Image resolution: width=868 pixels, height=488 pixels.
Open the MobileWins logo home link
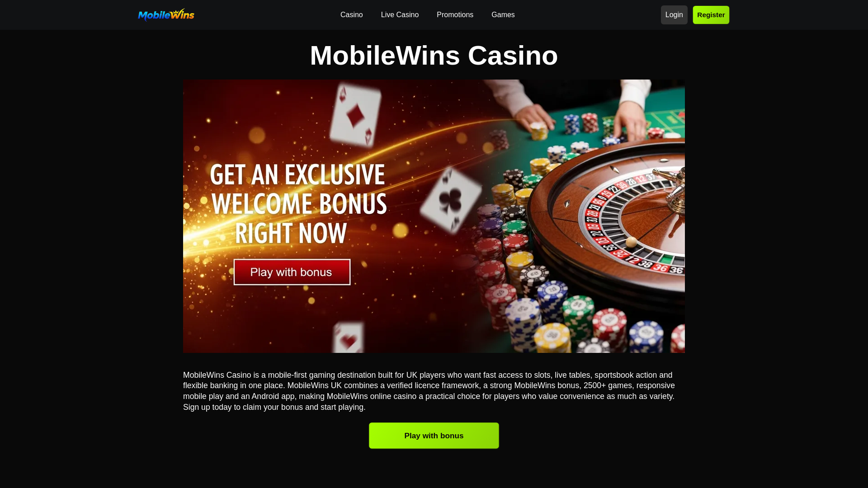(166, 15)
